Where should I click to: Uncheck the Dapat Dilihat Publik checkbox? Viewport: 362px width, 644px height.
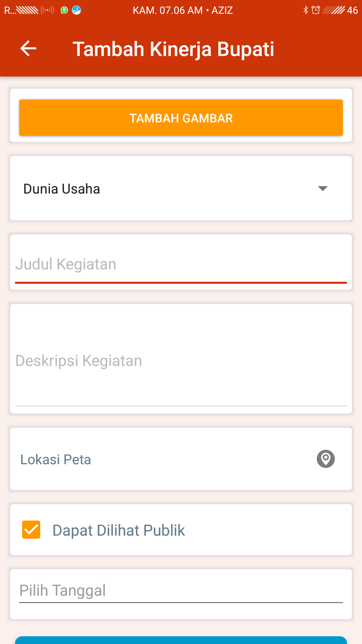click(31, 530)
